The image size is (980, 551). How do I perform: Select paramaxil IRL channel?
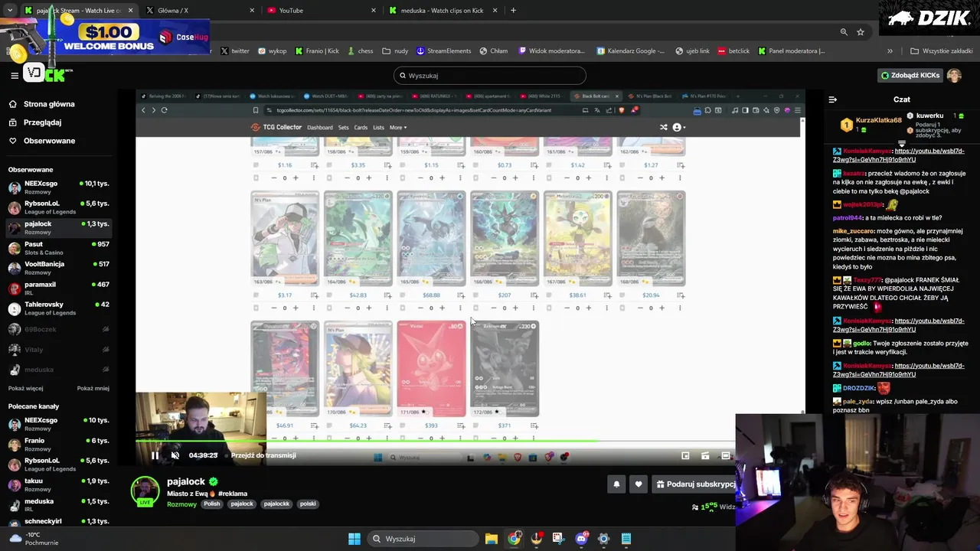(x=58, y=288)
